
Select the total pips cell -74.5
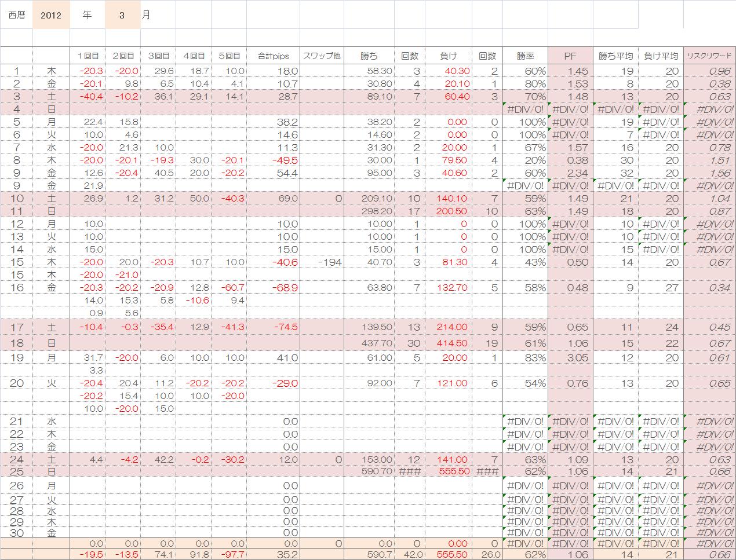(274, 327)
